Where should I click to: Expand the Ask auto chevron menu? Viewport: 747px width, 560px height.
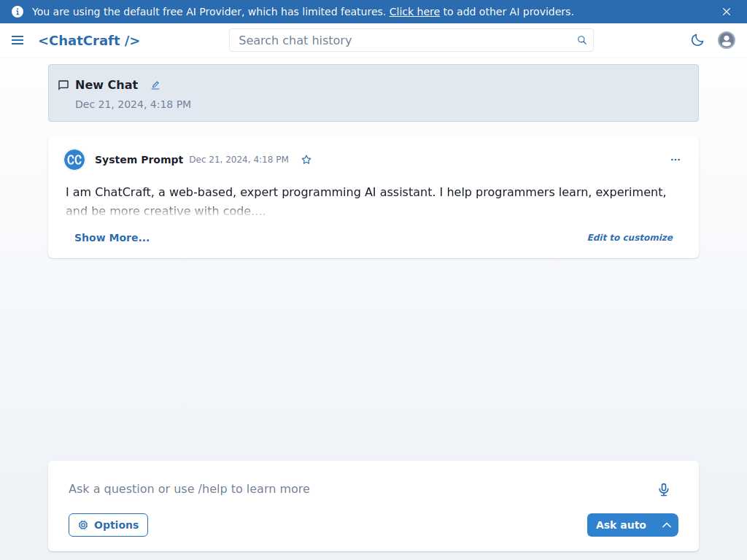click(x=667, y=525)
